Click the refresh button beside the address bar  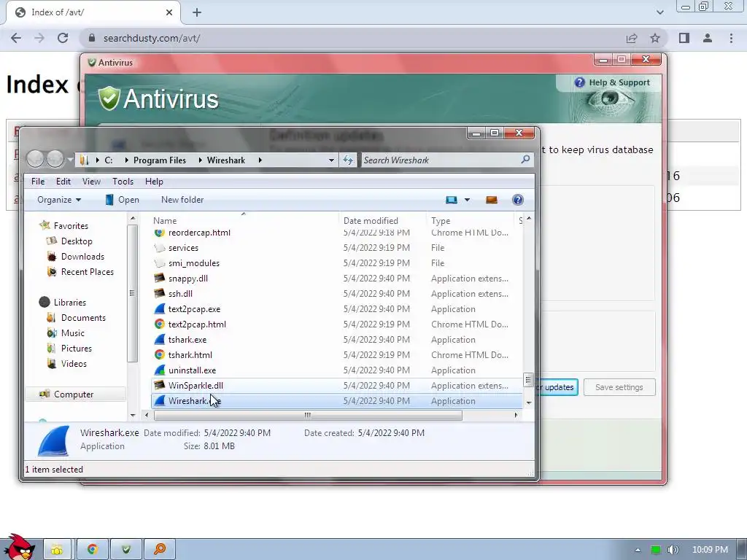[348, 160]
